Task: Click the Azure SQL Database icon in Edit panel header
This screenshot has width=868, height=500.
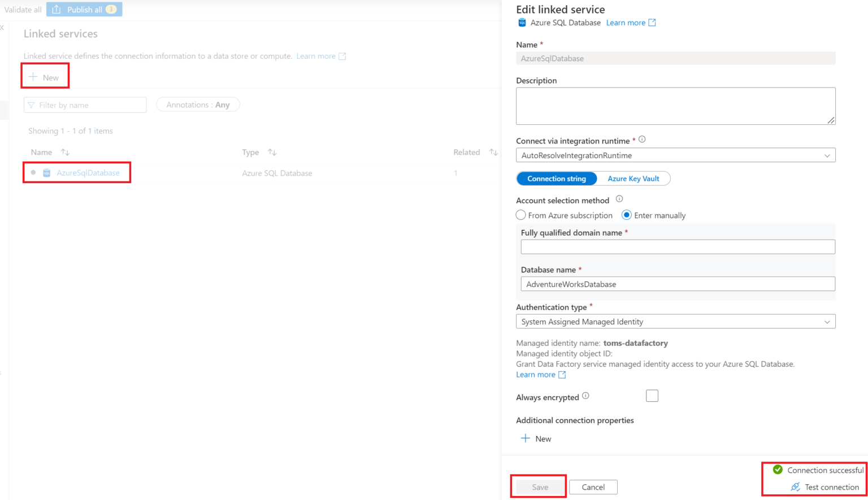Action: tap(521, 23)
